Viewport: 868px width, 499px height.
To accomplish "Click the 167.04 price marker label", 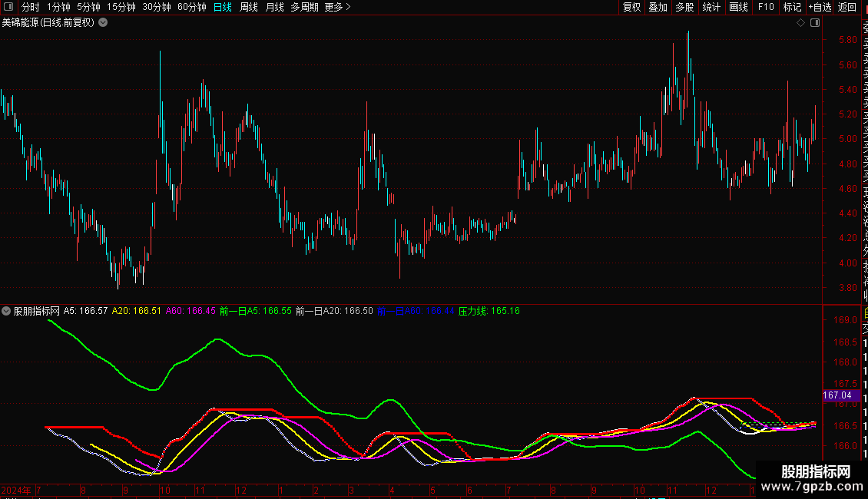I will pos(841,395).
